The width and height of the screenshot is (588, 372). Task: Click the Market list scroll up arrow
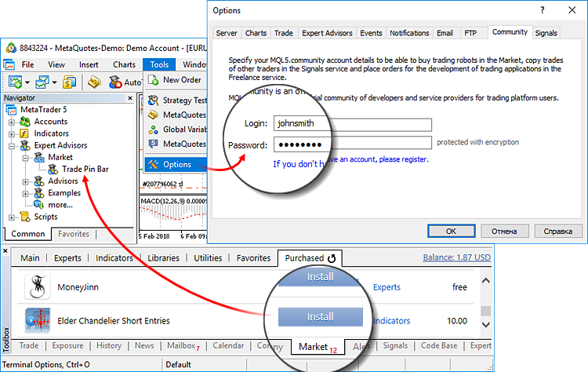click(485, 280)
